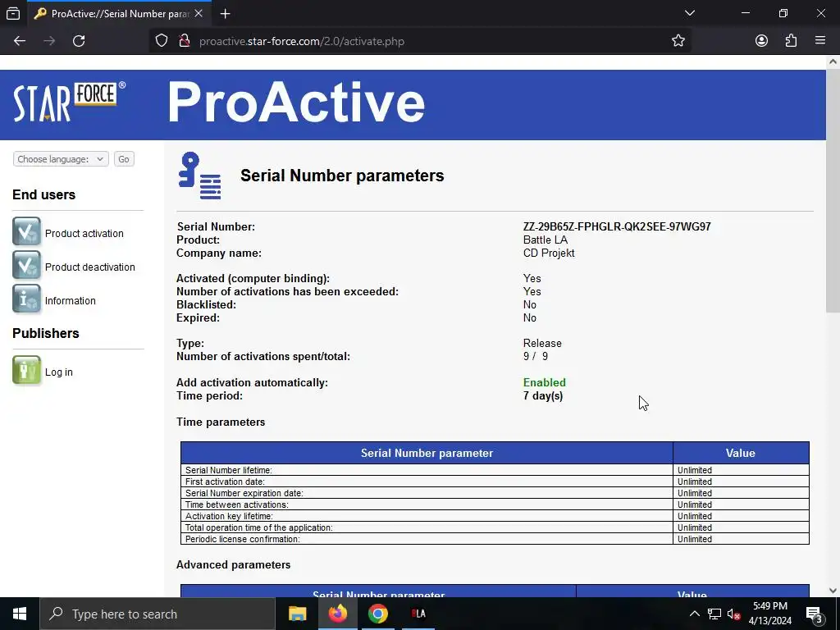
Task: Open File Explorer from the taskbar
Action: pyautogui.click(x=297, y=614)
